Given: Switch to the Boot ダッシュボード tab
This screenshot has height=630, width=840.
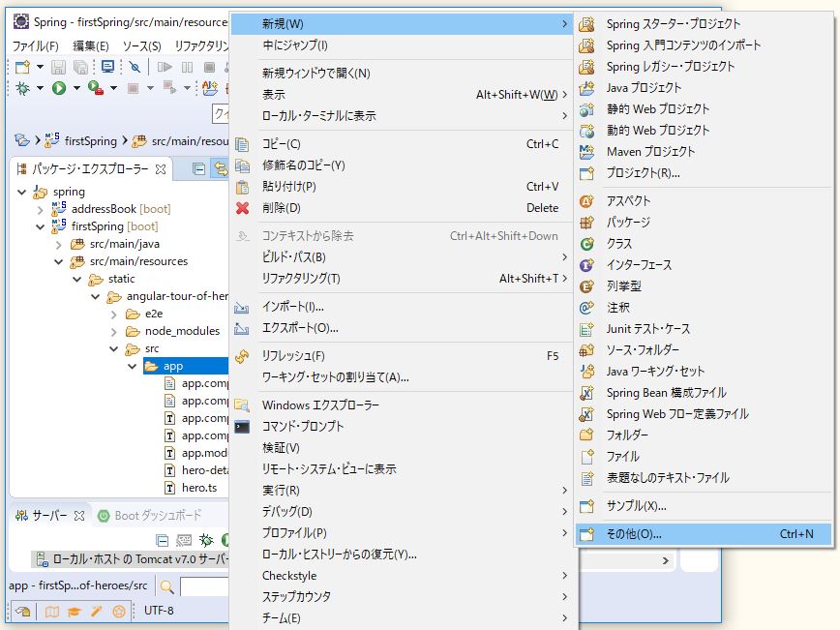Looking at the screenshot, I should click(x=150, y=516).
